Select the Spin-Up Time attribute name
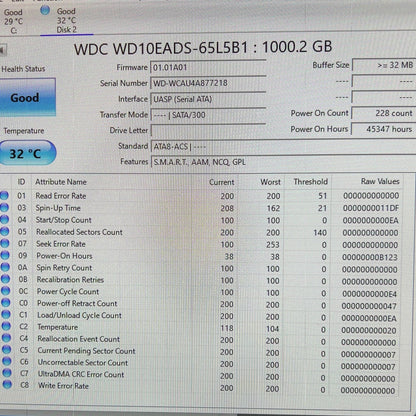Image resolution: width=416 pixels, height=416 pixels. [x=58, y=208]
